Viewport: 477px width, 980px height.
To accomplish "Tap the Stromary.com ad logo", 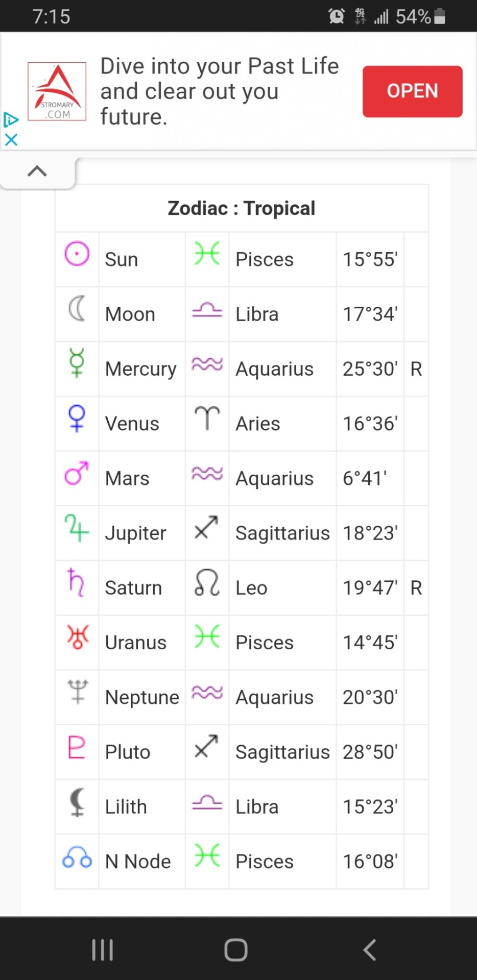I will (x=57, y=91).
